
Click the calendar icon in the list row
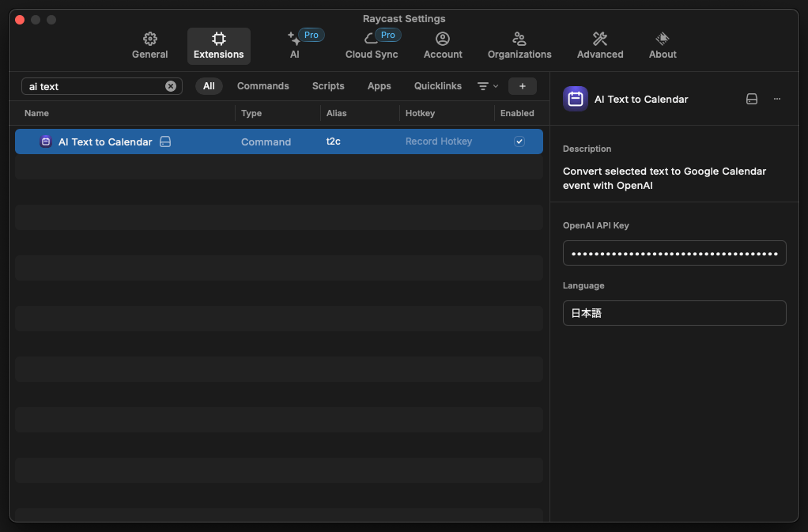46,141
